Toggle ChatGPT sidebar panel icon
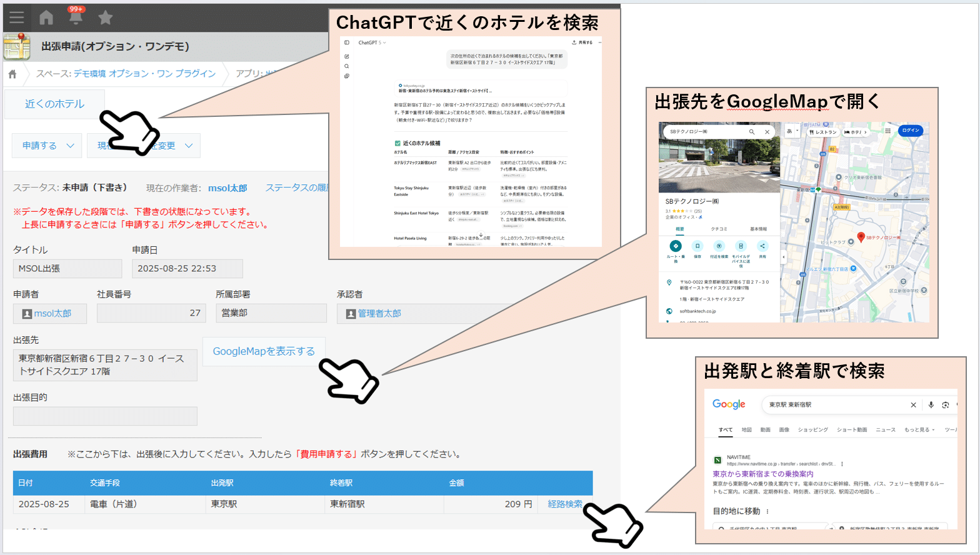Image resolution: width=980 pixels, height=555 pixels. [347, 42]
